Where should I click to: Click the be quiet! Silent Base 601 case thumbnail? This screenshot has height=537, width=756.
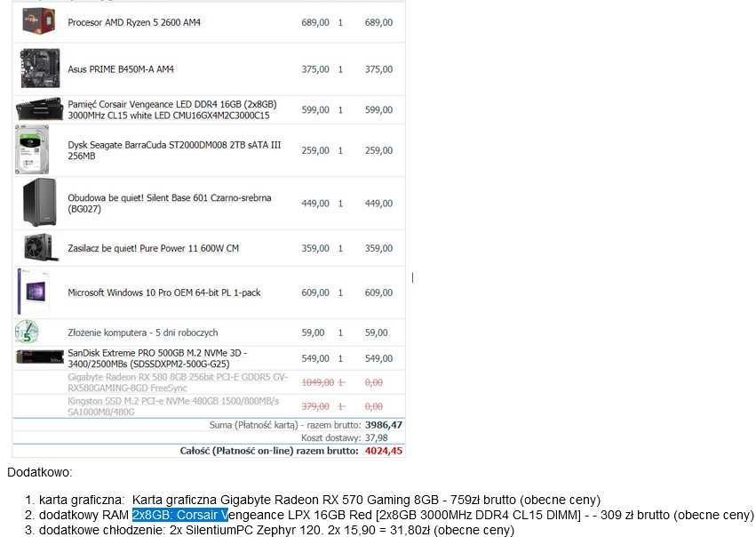pos(40,202)
